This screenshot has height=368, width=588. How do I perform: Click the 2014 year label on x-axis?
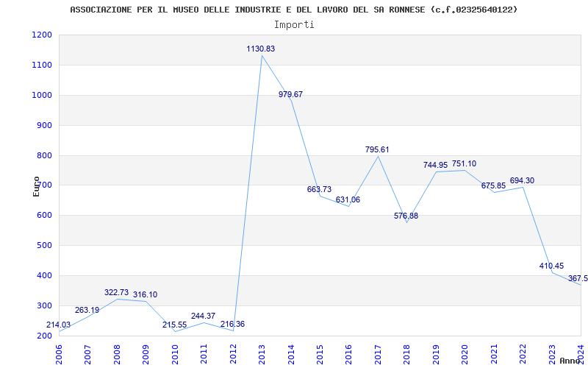point(291,354)
